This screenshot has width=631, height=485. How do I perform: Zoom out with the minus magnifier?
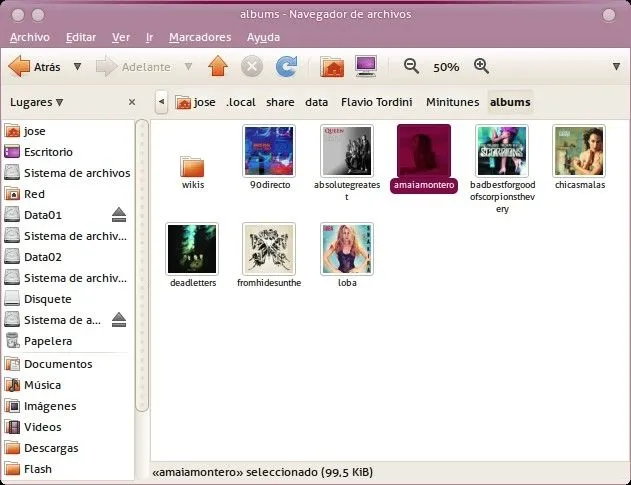click(x=411, y=66)
